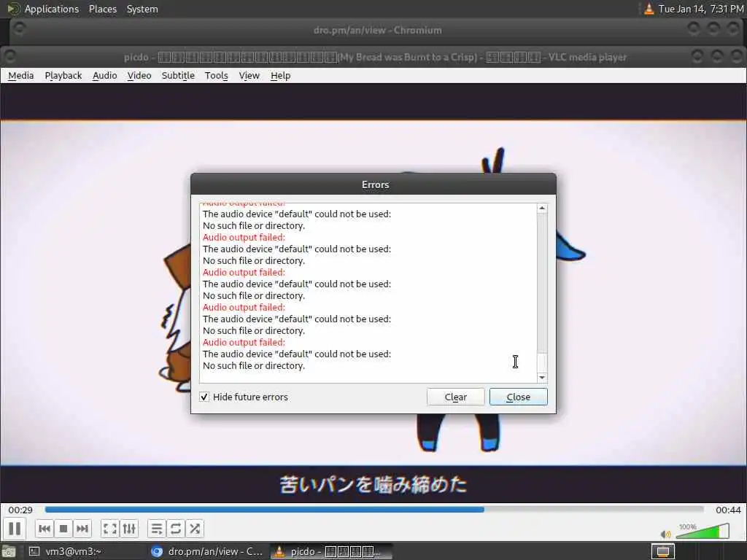Open the Playback menu
The width and height of the screenshot is (747, 560).
[x=63, y=76]
